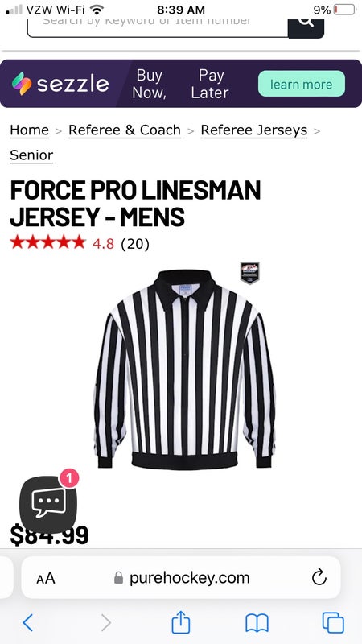Go to the Home breadcrumb

(x=29, y=130)
